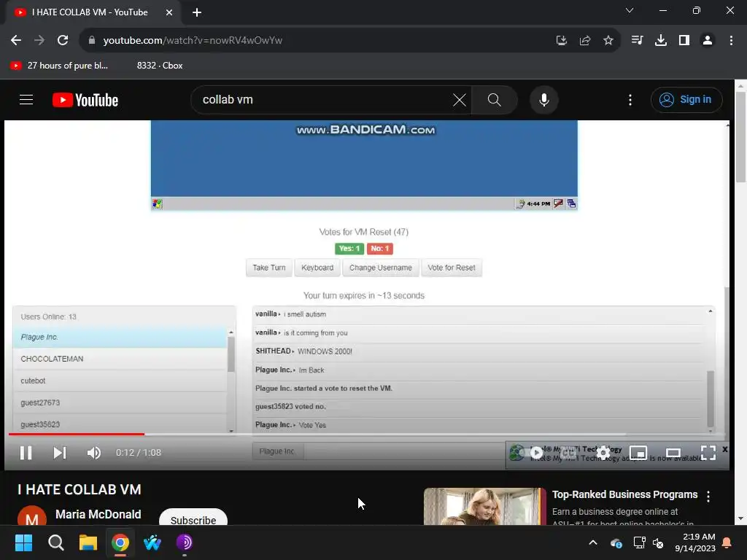Screen dimensions: 747x560
Task: Open the '8332 · Cbox' bookmark
Action: [x=160, y=66]
